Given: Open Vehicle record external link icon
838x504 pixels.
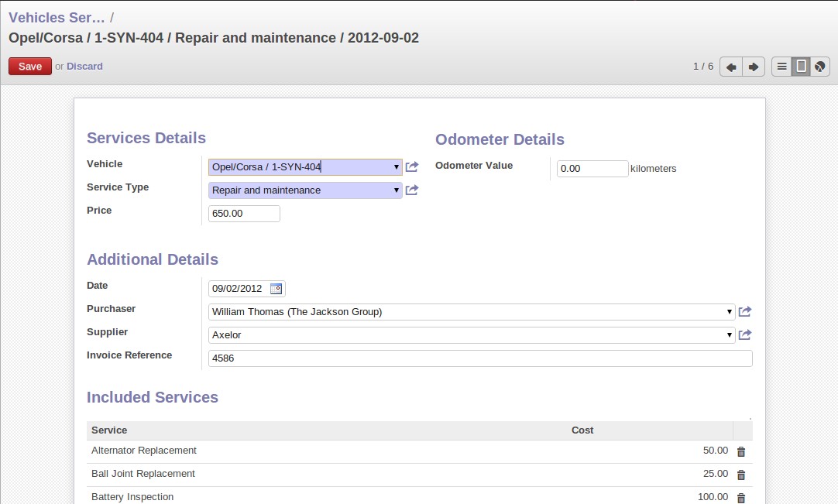Looking at the screenshot, I should pos(411,166).
